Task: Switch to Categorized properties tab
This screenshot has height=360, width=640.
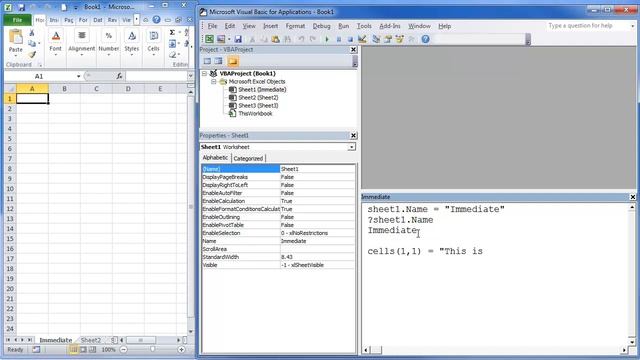Action: point(248,158)
